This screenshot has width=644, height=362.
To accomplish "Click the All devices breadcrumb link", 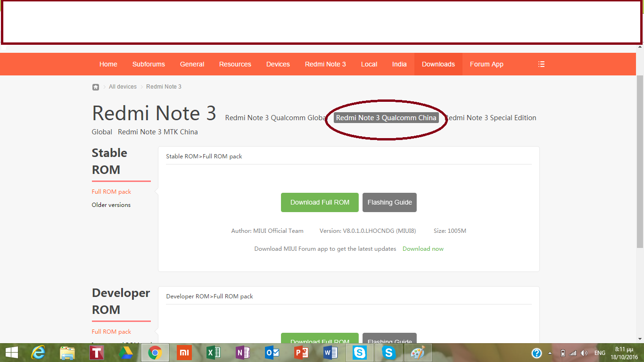I will coord(123,87).
